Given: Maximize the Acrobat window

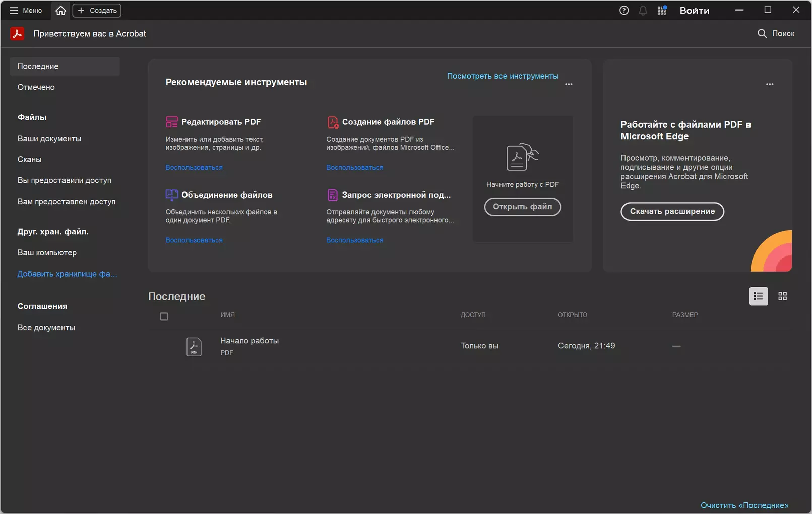Looking at the screenshot, I should 768,10.
